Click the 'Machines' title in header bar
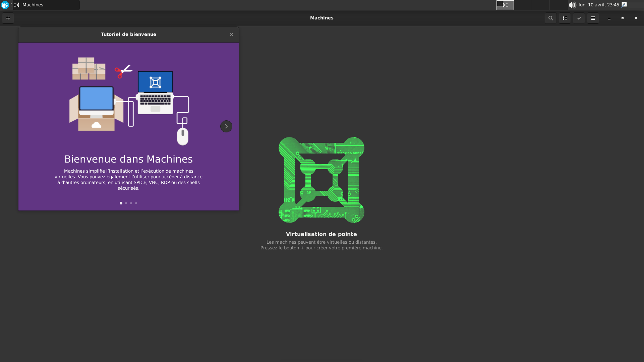Viewport: 644px width, 362px height. tap(321, 18)
